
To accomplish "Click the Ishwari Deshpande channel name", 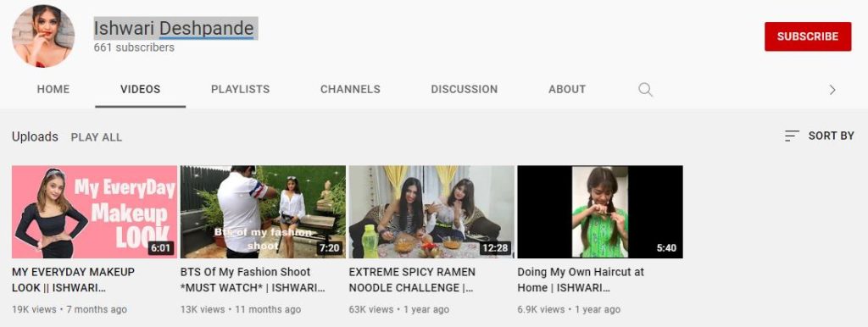I will (x=174, y=28).
